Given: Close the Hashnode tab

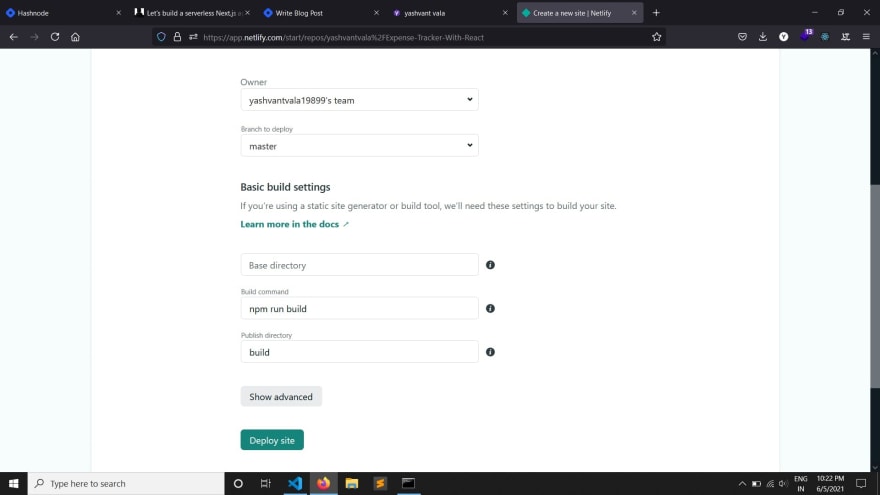Looking at the screenshot, I should (118, 12).
